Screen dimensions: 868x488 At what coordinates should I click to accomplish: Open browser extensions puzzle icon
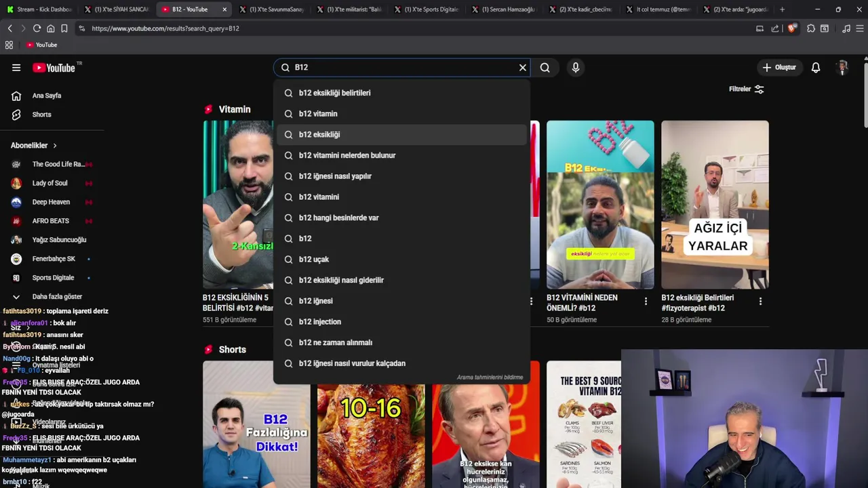coord(810,28)
